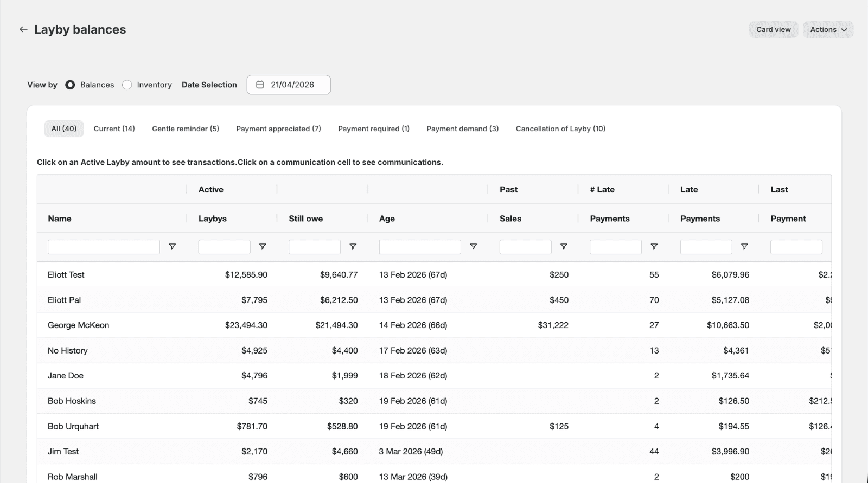The image size is (868, 488).
Task: Open the date picker showing 21/04/2026
Action: coord(289,85)
